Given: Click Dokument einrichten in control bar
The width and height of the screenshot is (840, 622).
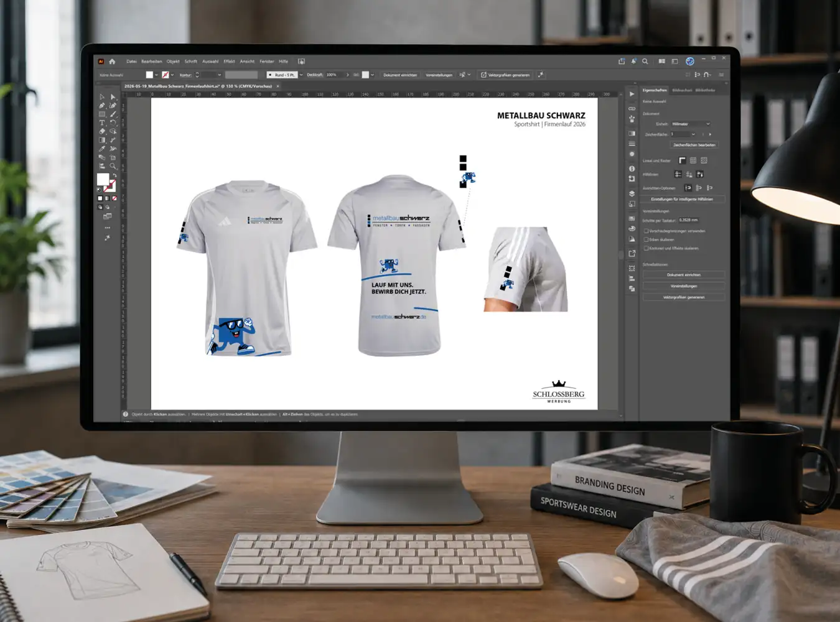Looking at the screenshot, I should 400,75.
